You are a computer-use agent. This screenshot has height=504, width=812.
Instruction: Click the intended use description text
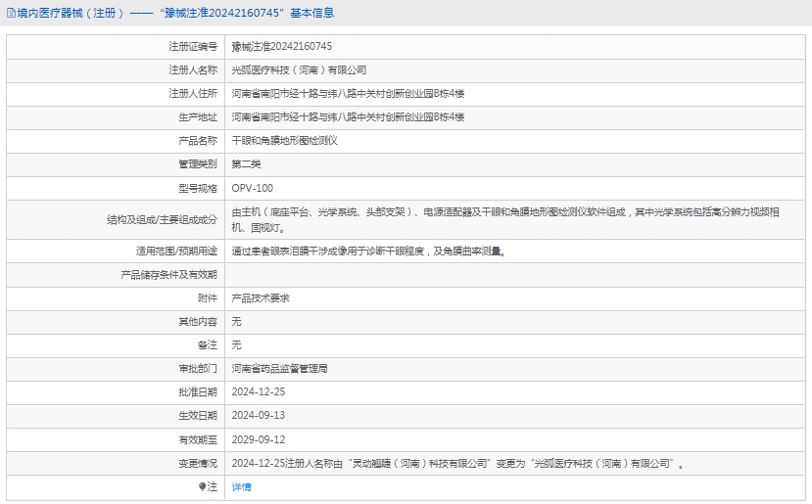pyautogui.click(x=368, y=251)
